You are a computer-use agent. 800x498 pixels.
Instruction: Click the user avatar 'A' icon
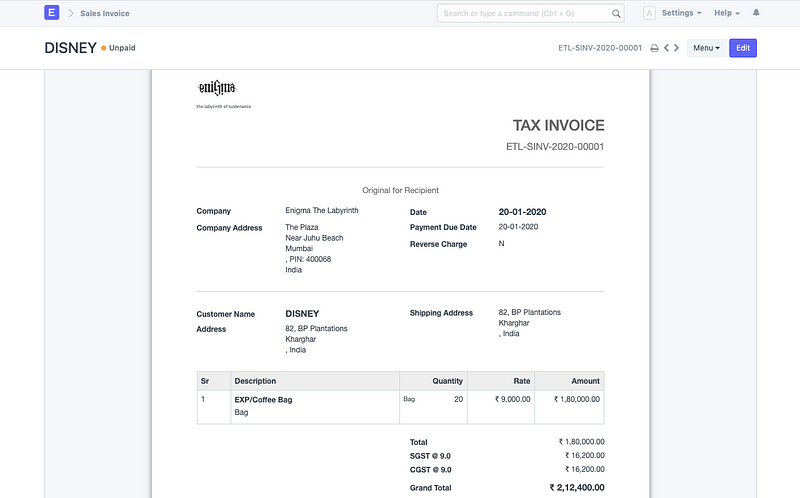(649, 14)
